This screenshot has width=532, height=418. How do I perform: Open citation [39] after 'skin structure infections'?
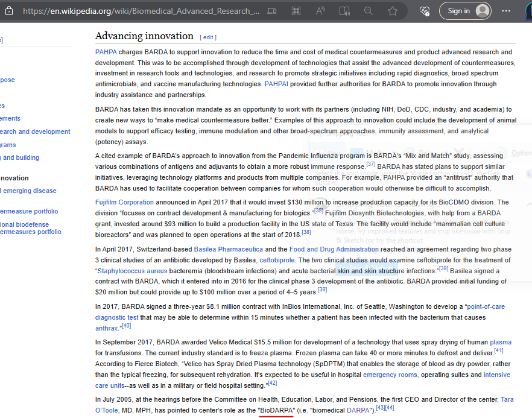[443, 269]
